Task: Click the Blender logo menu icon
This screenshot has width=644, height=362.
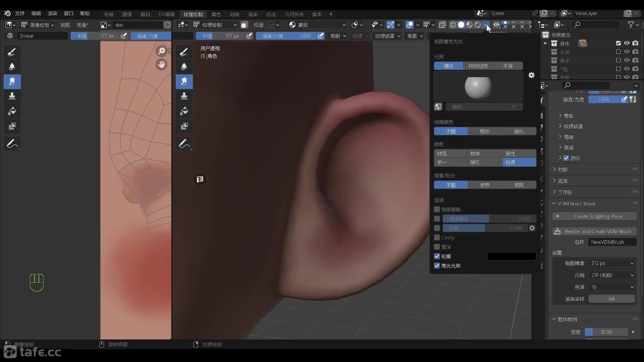Action: (7, 13)
